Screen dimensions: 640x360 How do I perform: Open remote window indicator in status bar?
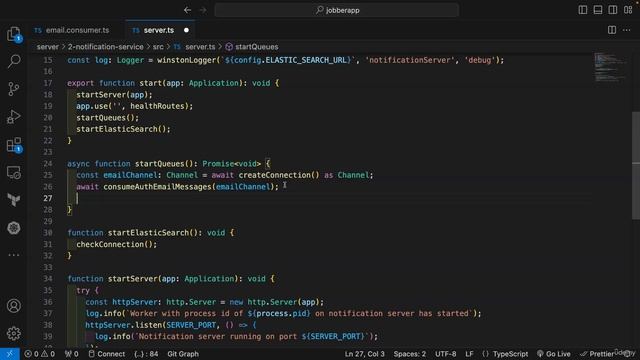[10, 354]
